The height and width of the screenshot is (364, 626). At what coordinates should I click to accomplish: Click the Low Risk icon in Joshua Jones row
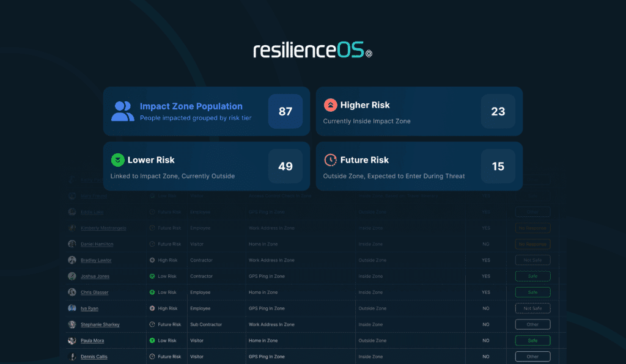[x=152, y=276]
